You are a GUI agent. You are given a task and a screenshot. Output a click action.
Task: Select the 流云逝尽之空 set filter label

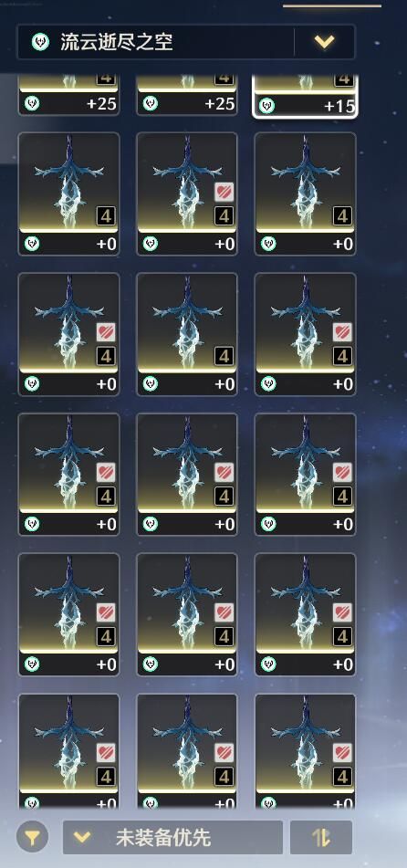coord(116,41)
